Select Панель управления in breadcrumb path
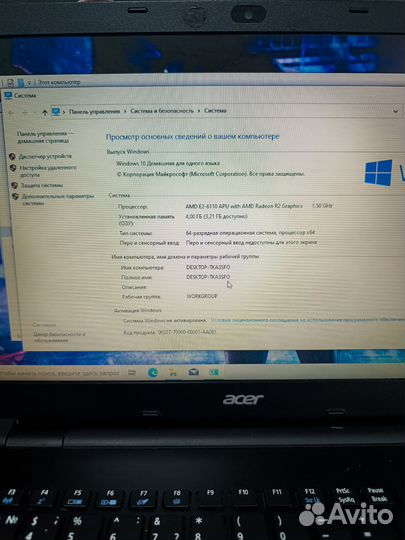Image resolution: width=405 pixels, height=540 pixels. pos(94,111)
